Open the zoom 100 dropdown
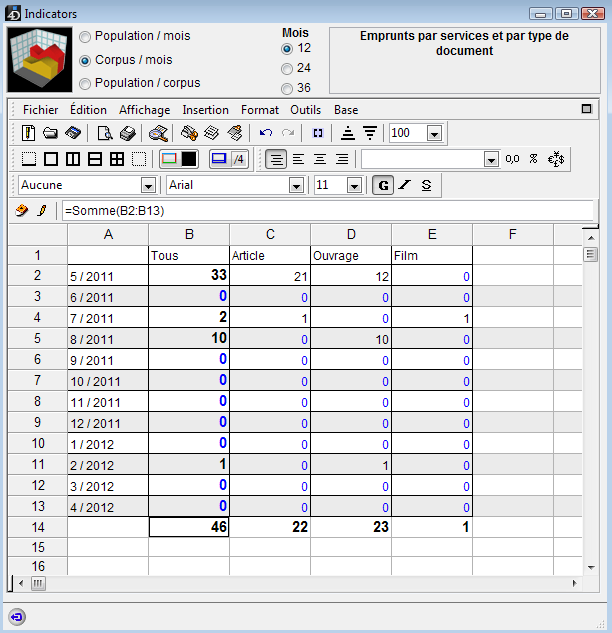This screenshot has height=633, width=612. coord(434,133)
